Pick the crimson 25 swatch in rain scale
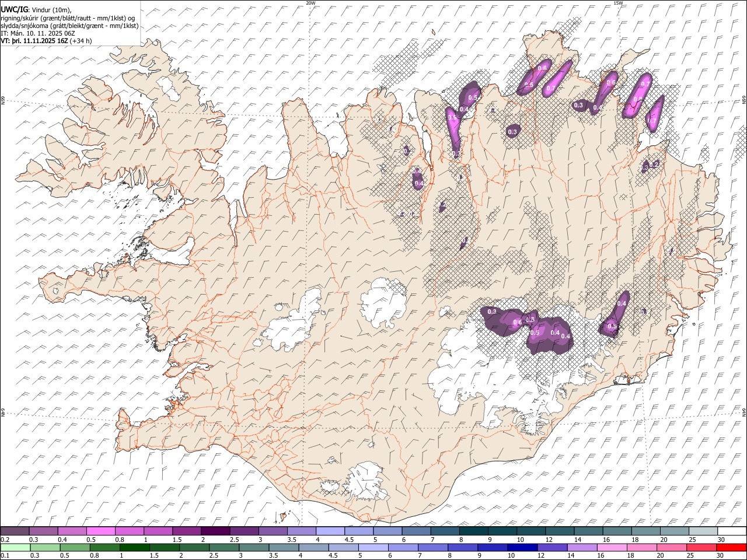Screen dimensions: 747x560 click(x=701, y=547)
